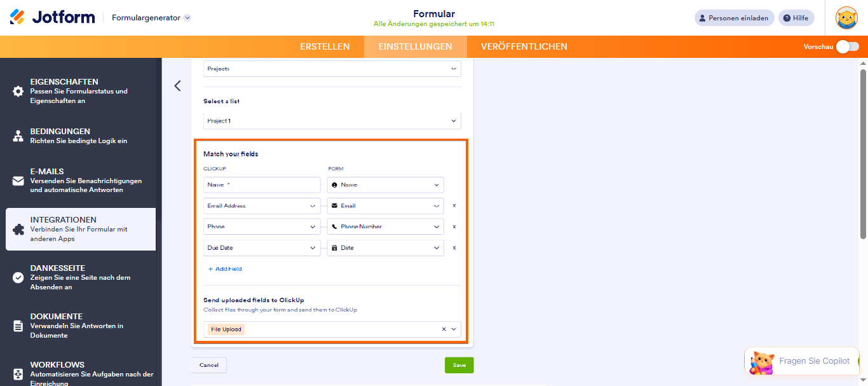Open the Email form field dropdown
868x386 pixels.
[x=386, y=205]
